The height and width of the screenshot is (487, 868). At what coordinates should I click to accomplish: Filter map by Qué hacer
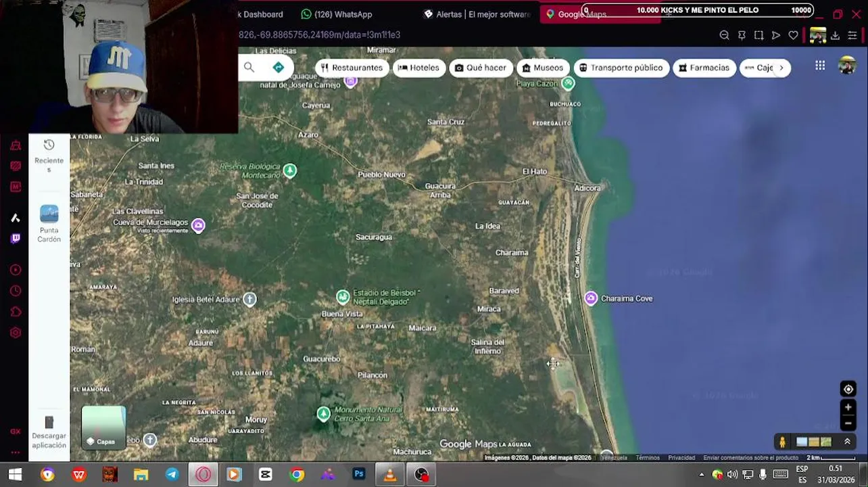click(x=481, y=68)
